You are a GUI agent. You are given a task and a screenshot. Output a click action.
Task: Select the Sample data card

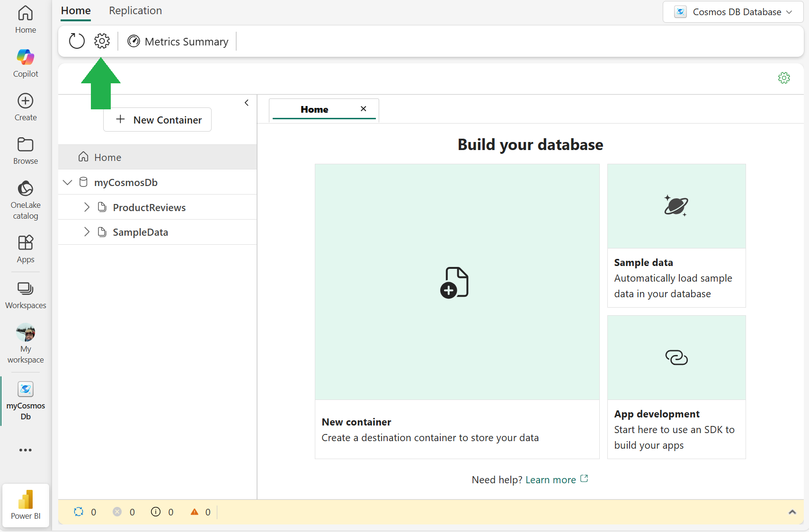pyautogui.click(x=676, y=235)
